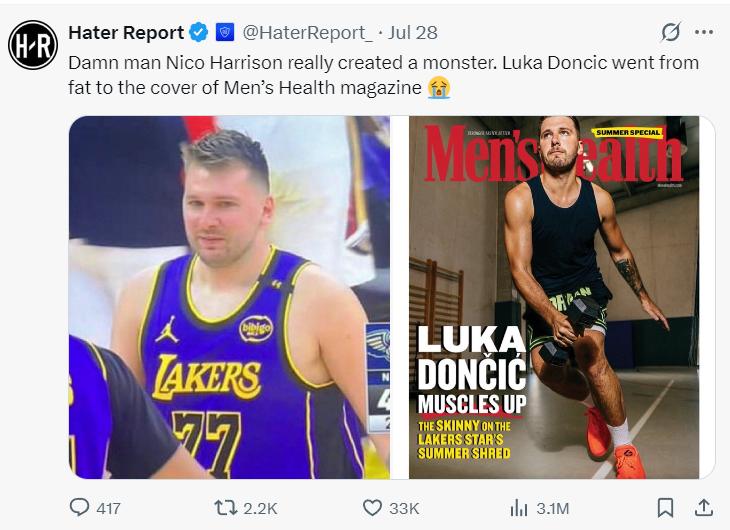Viewport: 730px width, 530px height.
Task: Open the Lakers jersey photo
Action: [x=229, y=297]
